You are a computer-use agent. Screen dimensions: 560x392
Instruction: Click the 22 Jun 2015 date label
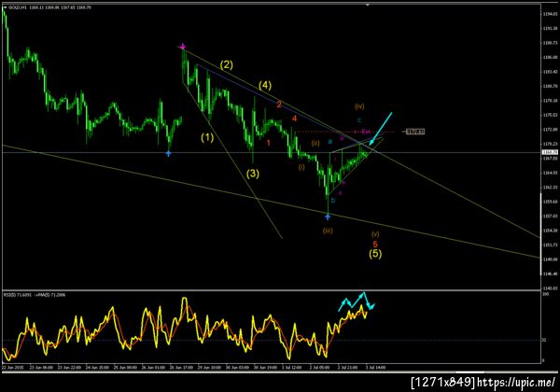pos(12,368)
